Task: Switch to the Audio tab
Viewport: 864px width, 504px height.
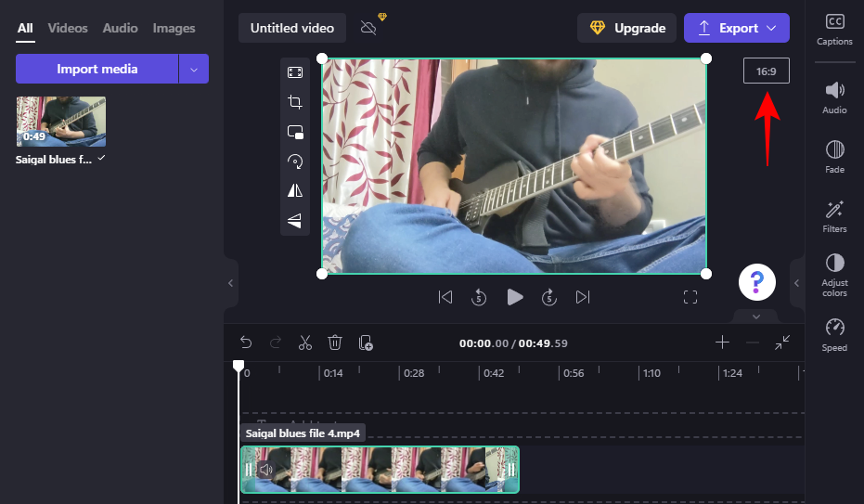Action: pos(120,28)
